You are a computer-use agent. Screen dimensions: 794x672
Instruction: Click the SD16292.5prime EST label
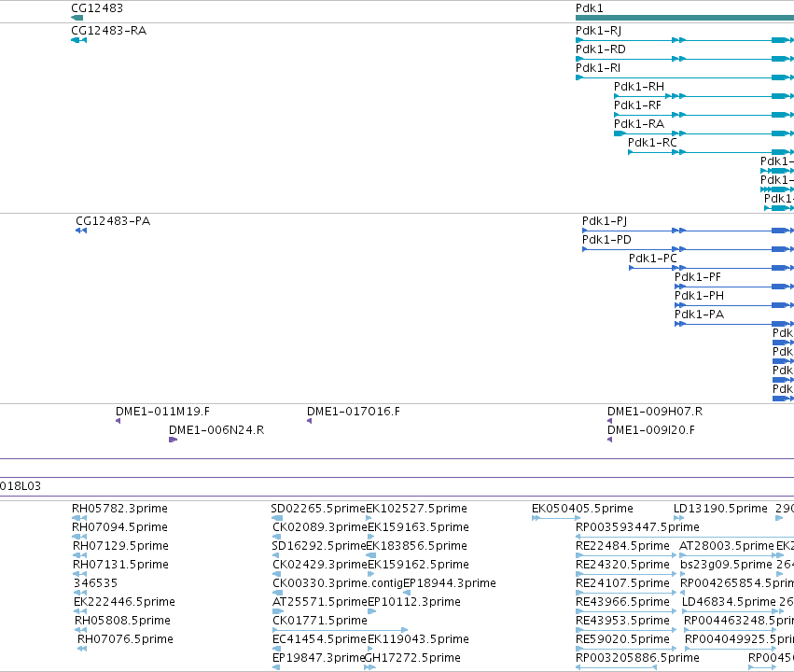click(318, 546)
